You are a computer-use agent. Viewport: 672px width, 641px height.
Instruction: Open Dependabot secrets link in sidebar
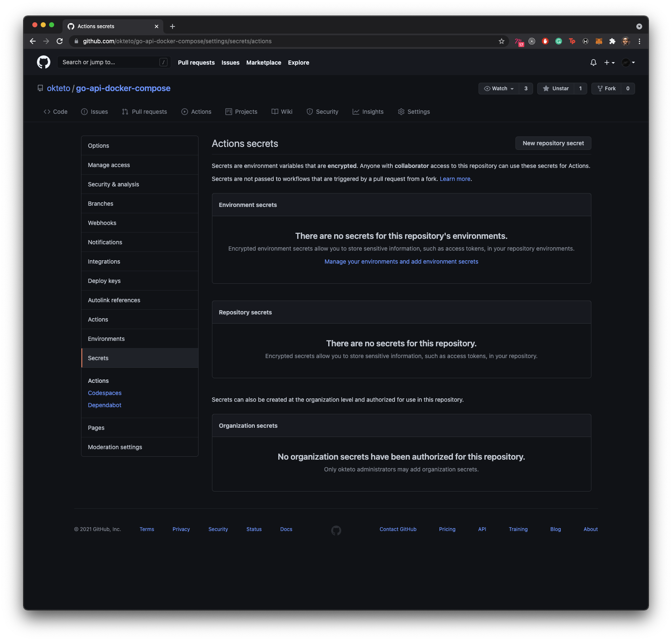[x=105, y=405]
